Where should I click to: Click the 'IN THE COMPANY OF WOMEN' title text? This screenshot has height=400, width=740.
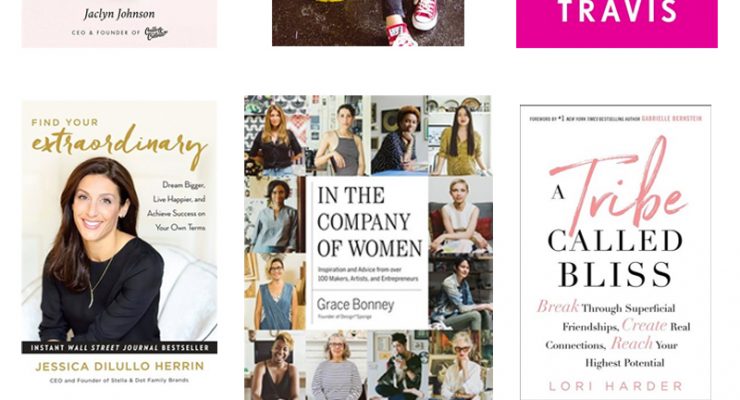point(370,222)
